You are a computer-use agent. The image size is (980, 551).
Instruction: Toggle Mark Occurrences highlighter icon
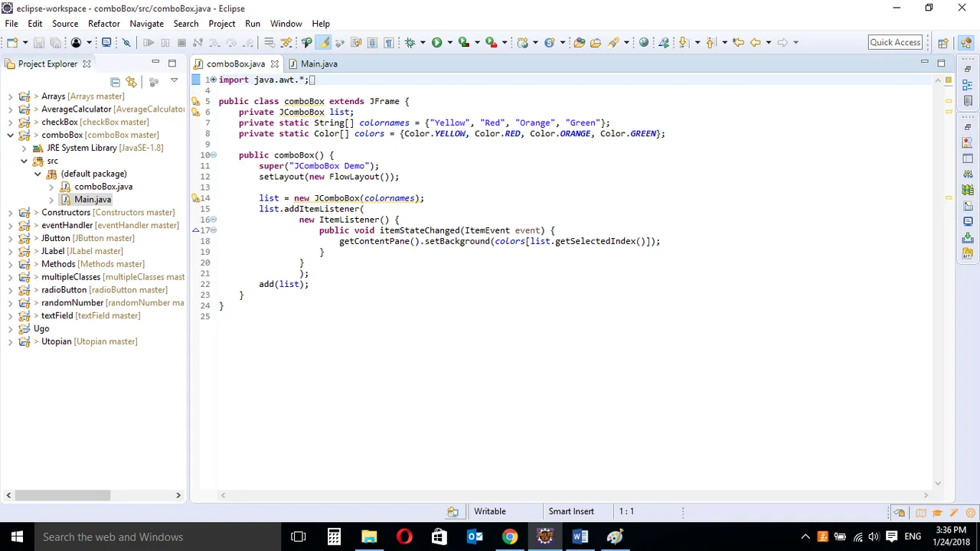pyautogui.click(x=325, y=42)
